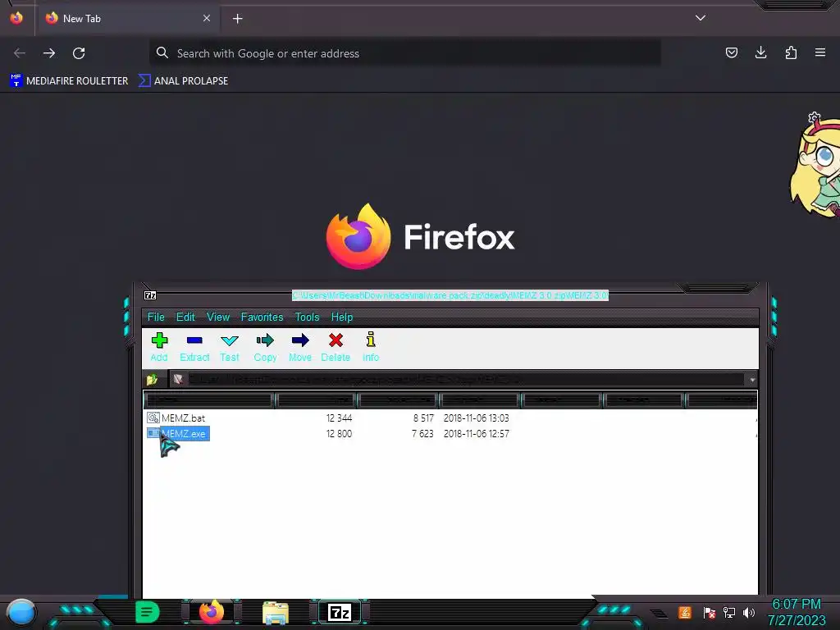Click the 12 344 size cell

tap(339, 418)
